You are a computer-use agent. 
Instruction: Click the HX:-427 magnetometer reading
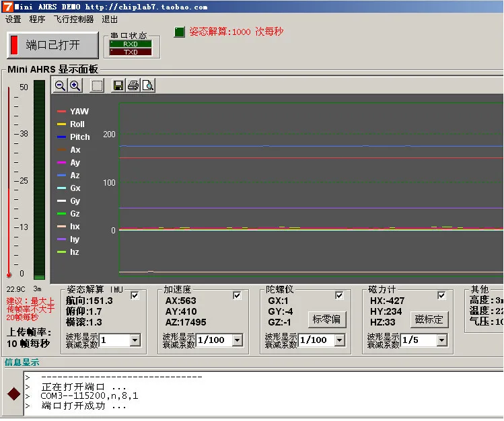click(x=388, y=301)
